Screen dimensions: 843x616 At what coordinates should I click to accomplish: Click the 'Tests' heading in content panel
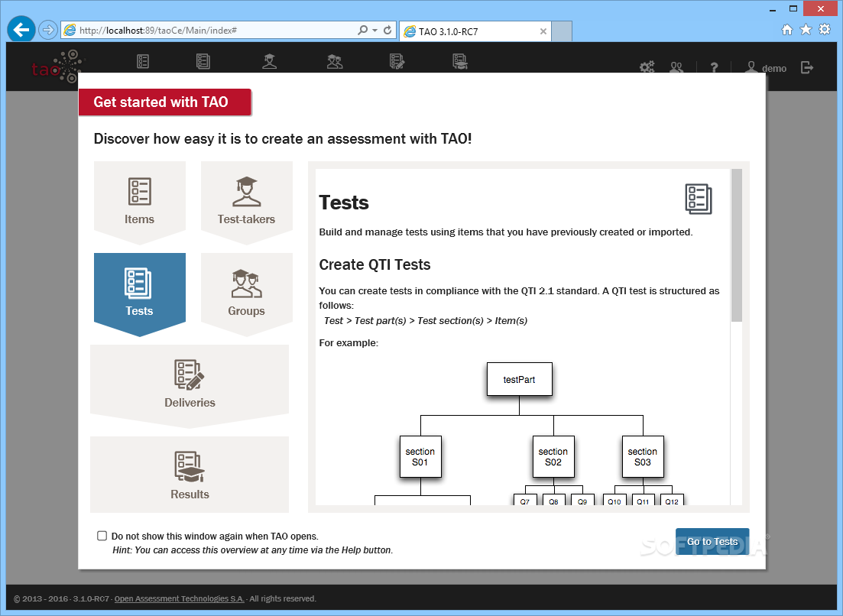[344, 203]
